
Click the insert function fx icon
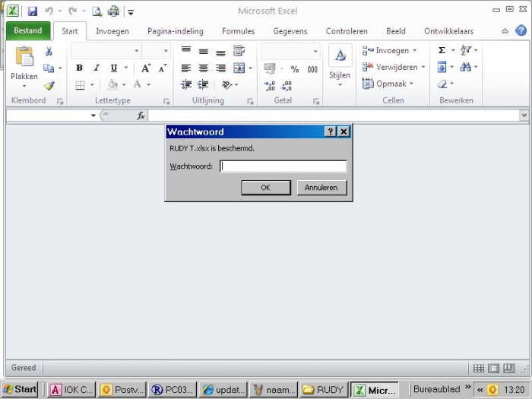tap(141, 116)
